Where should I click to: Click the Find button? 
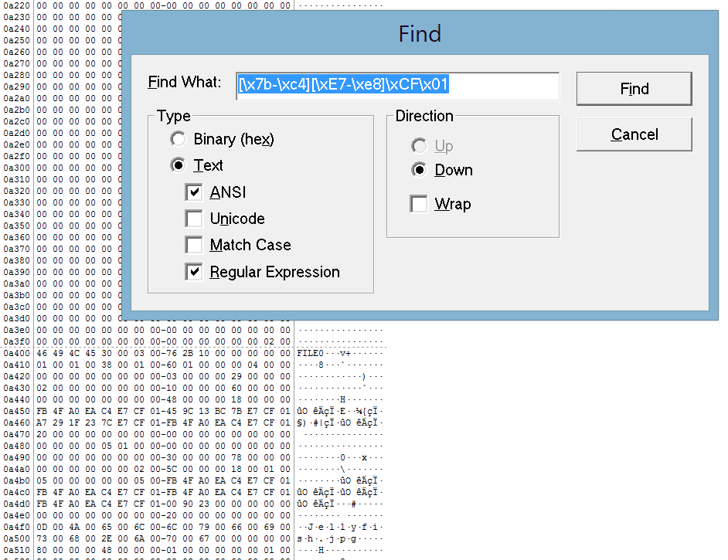(x=634, y=88)
